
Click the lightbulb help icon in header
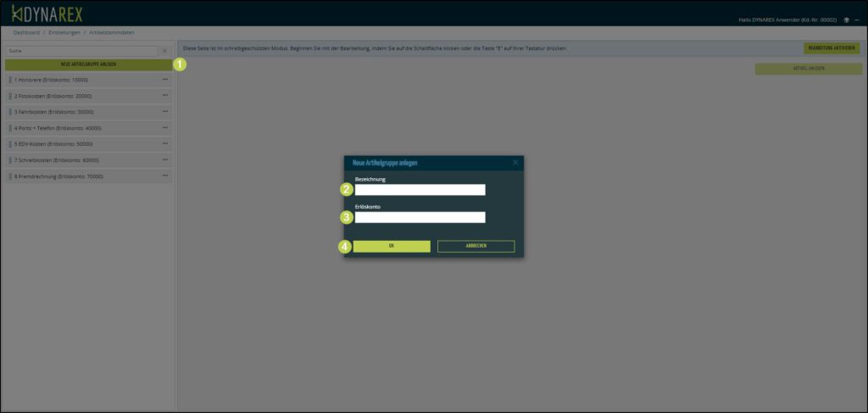tap(846, 20)
